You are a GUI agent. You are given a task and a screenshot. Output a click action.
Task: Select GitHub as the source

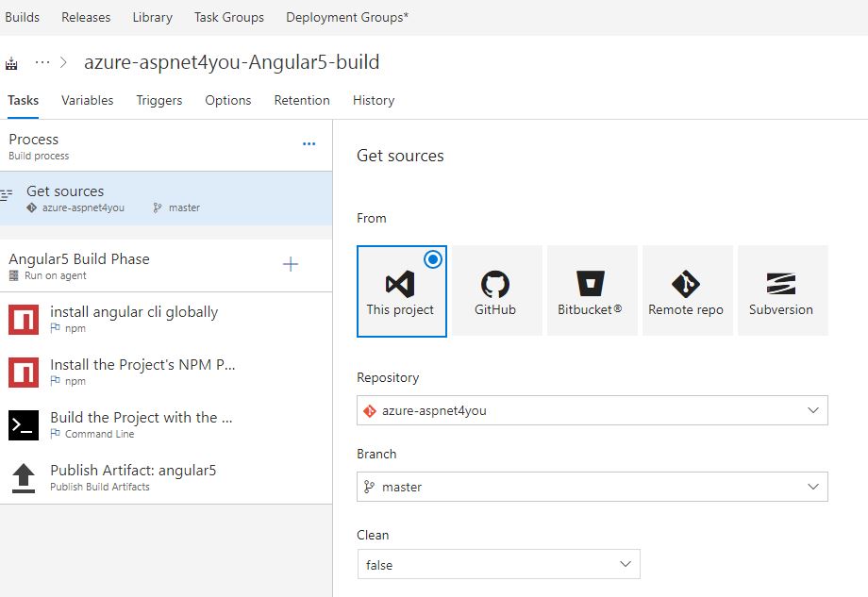click(496, 290)
